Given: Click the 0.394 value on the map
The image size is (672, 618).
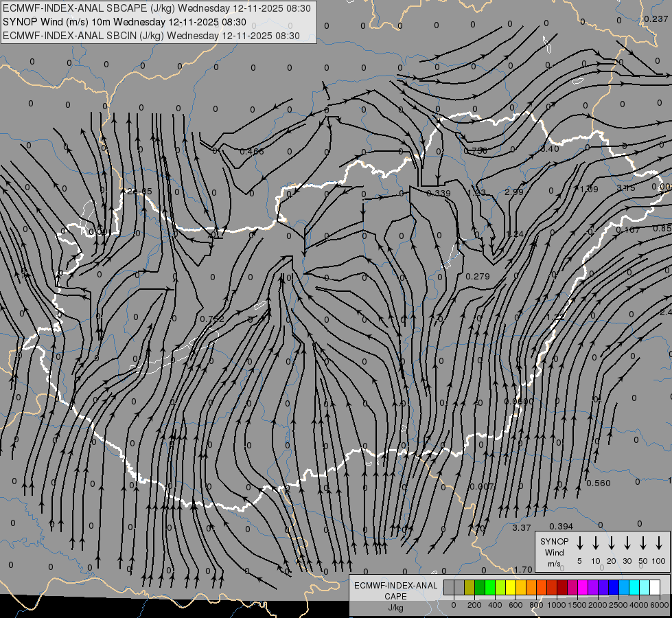Looking at the screenshot, I should [x=561, y=526].
